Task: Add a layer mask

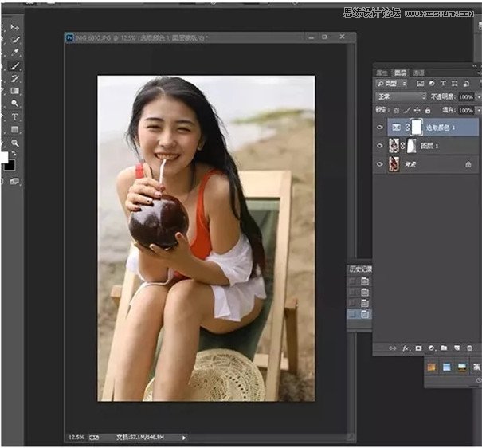Action: [x=419, y=348]
